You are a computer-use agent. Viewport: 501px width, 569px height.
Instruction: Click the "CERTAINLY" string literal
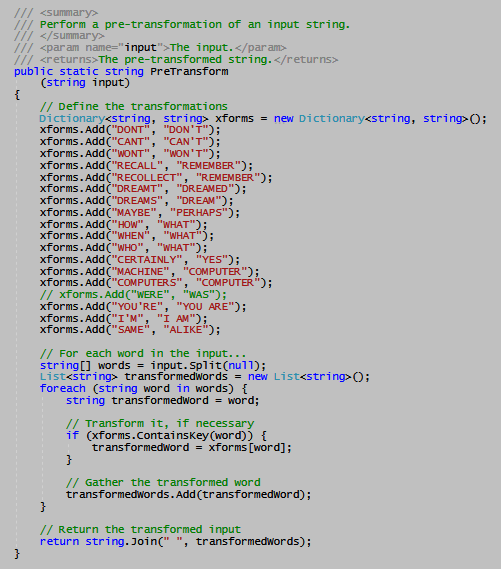(x=147, y=259)
